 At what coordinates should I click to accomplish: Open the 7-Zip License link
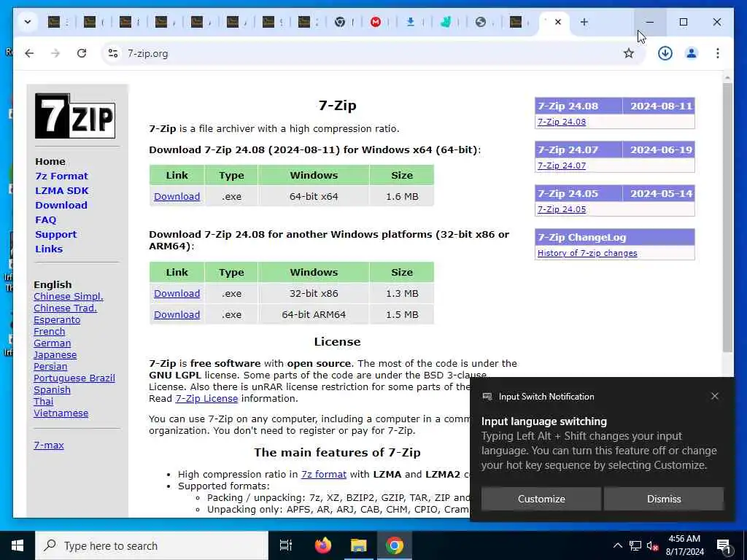(206, 399)
